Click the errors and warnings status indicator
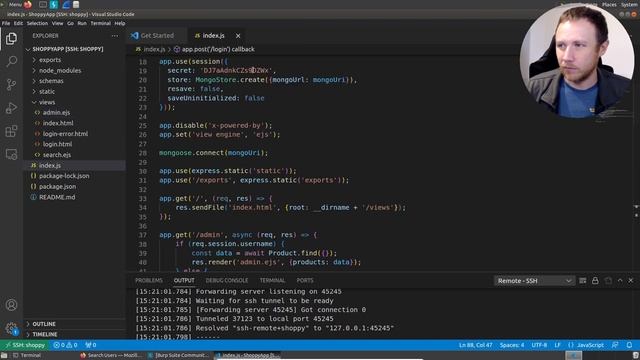Screen dimensions: 640x360 tap(65, 345)
